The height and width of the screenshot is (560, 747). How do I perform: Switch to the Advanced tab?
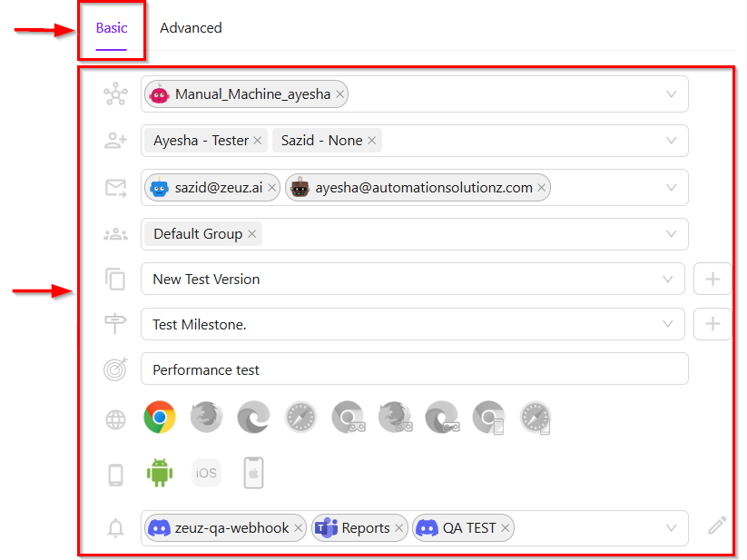pyautogui.click(x=191, y=28)
